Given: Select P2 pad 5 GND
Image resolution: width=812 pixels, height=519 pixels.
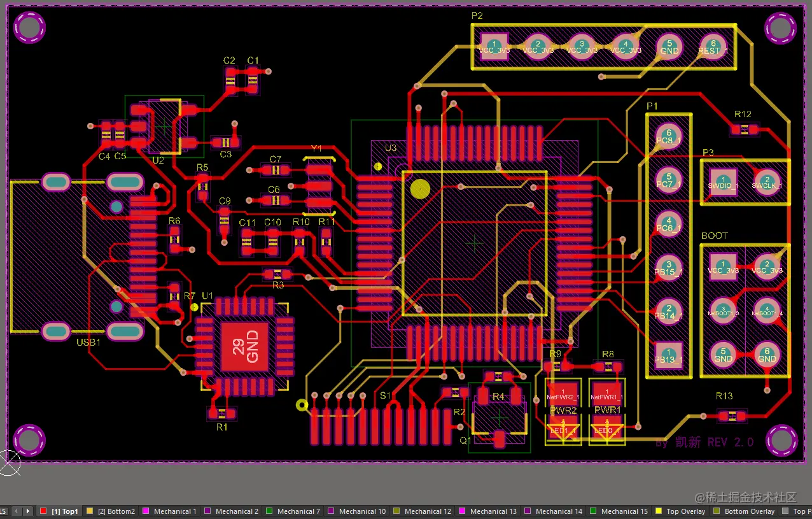Looking at the screenshot, I should pos(669,47).
